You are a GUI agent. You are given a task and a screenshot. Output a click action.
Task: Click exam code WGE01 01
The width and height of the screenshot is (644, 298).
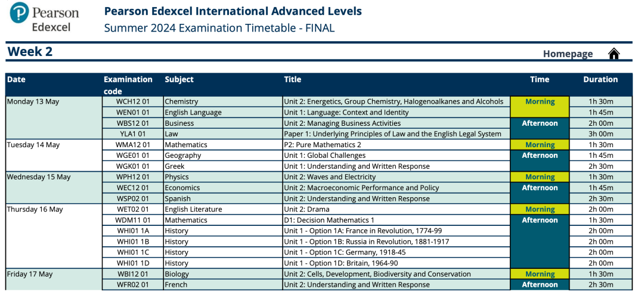[132, 155]
